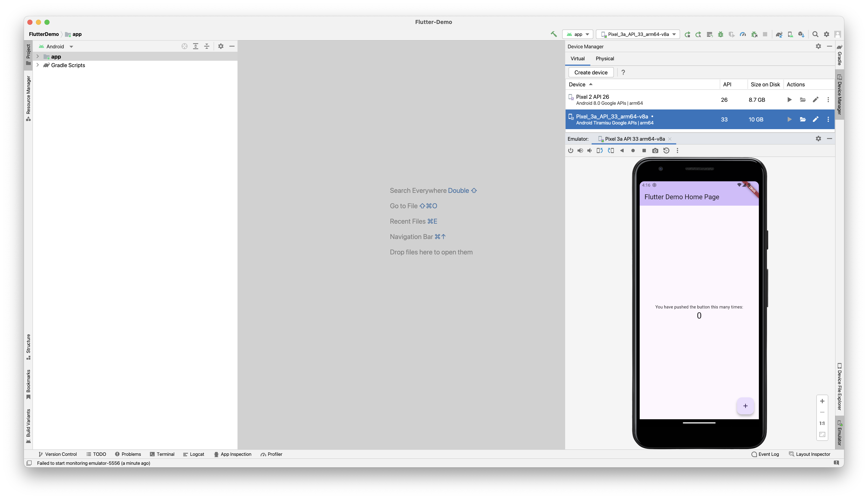Tap the plus floating button in Flutter app
Screen dimensions: 868x499
745,406
